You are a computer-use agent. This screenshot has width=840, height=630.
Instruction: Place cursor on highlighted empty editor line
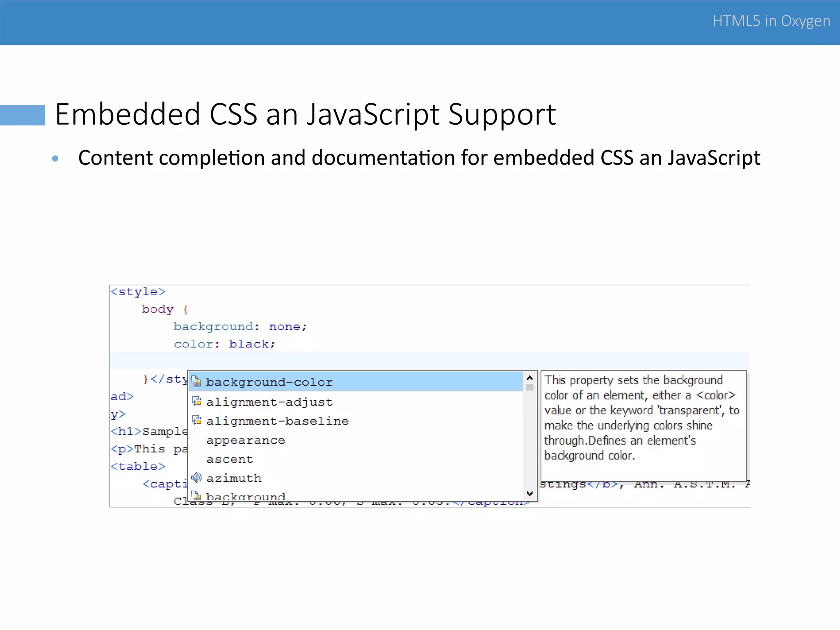[429, 361]
